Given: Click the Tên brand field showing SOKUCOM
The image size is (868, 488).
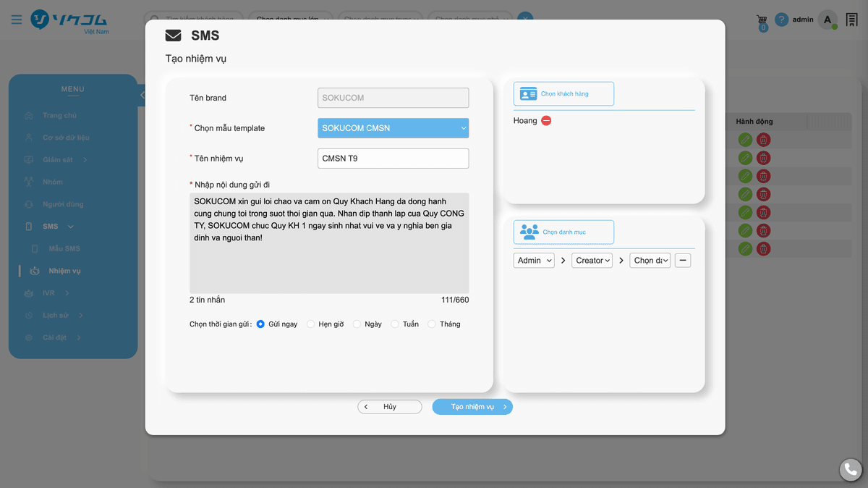Looking at the screenshot, I should [x=393, y=98].
